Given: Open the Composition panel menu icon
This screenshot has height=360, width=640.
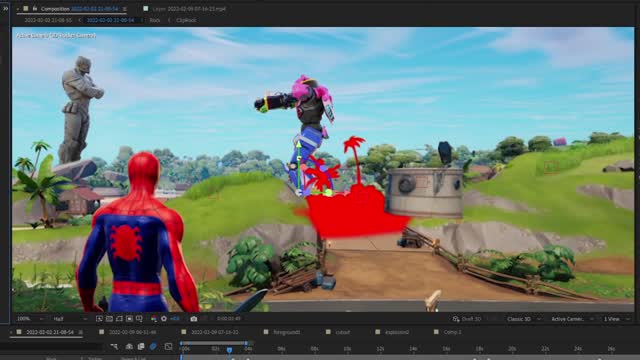Looking at the screenshot, I should (124, 9).
